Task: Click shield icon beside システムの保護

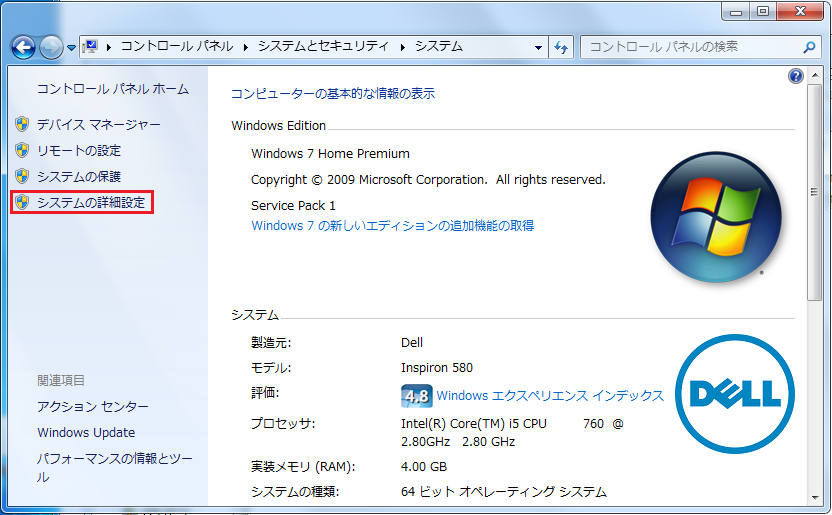Action: click(22, 176)
